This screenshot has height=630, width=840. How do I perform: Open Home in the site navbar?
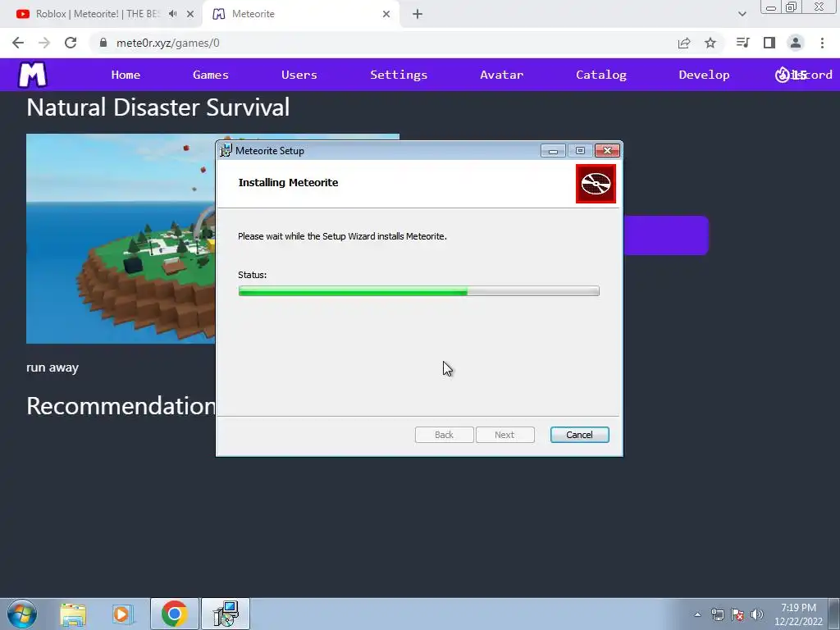pos(126,75)
